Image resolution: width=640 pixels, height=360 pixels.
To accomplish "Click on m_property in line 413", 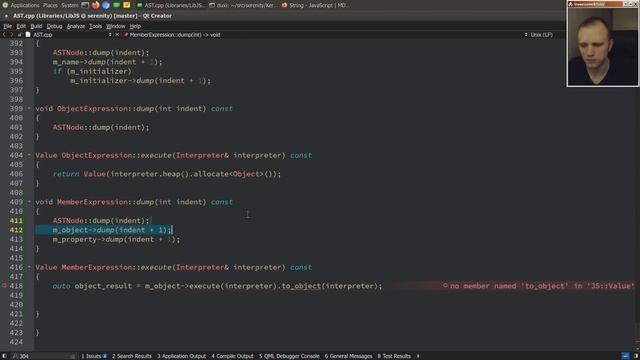I will tap(75, 239).
